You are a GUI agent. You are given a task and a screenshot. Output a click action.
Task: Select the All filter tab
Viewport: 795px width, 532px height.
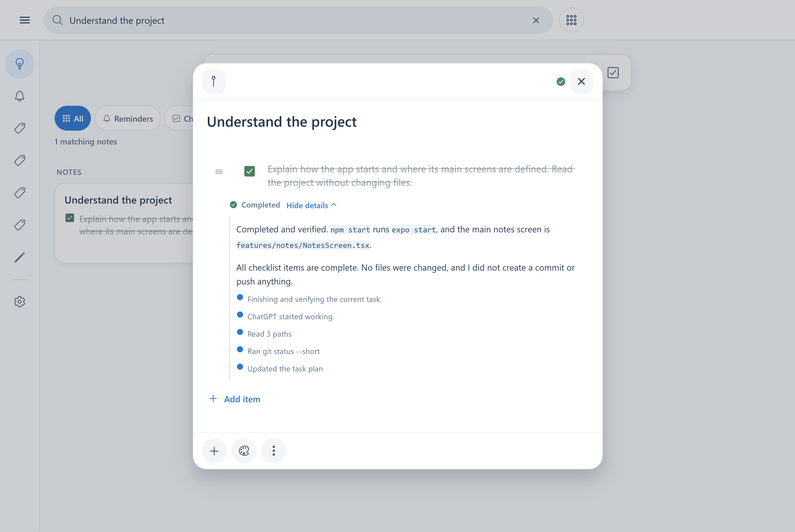tap(73, 118)
